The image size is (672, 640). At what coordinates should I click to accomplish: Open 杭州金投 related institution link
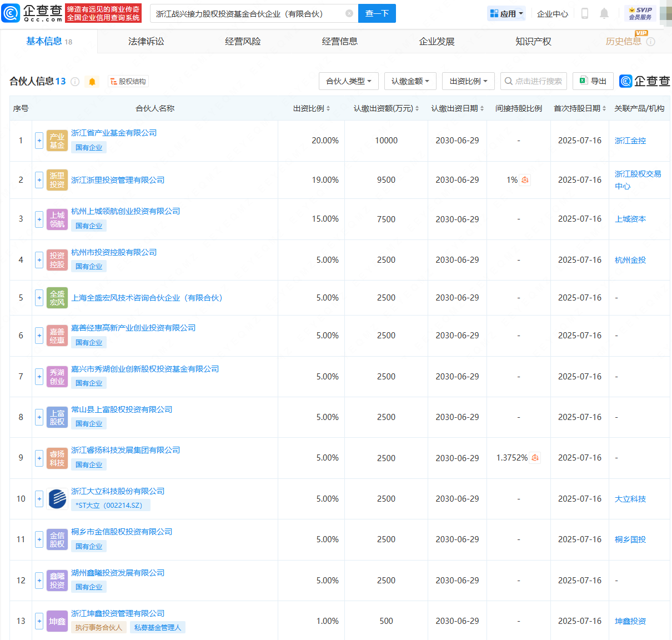(630, 260)
